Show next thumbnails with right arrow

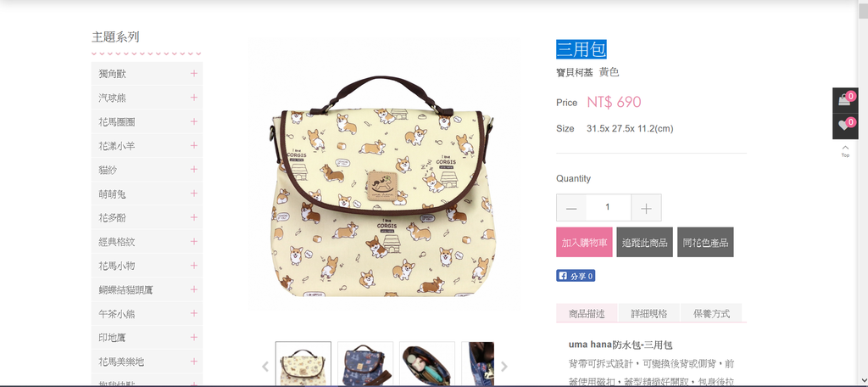click(504, 366)
